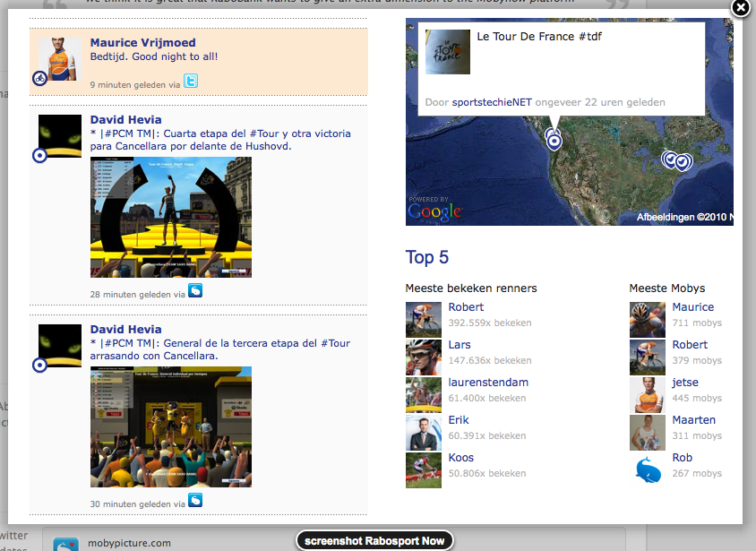This screenshot has width=756, height=551.
Task: Click the Twitter icon under Maurice's post
Action: pyautogui.click(x=190, y=82)
